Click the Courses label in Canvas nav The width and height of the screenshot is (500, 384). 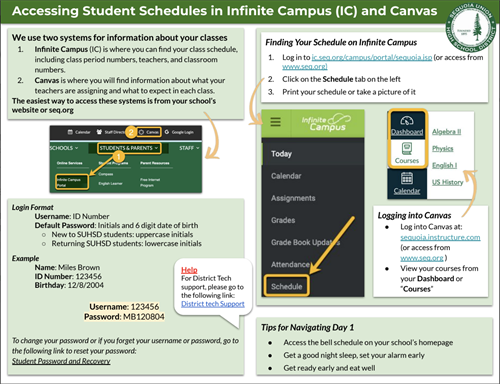[407, 160]
